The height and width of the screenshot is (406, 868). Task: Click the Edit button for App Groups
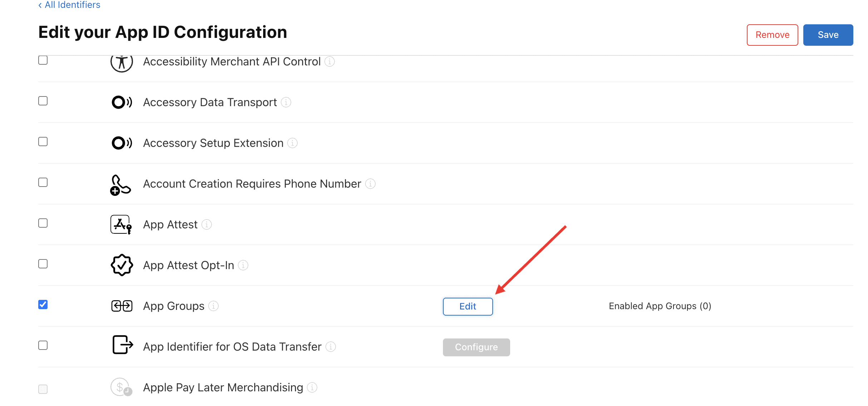pyautogui.click(x=468, y=307)
